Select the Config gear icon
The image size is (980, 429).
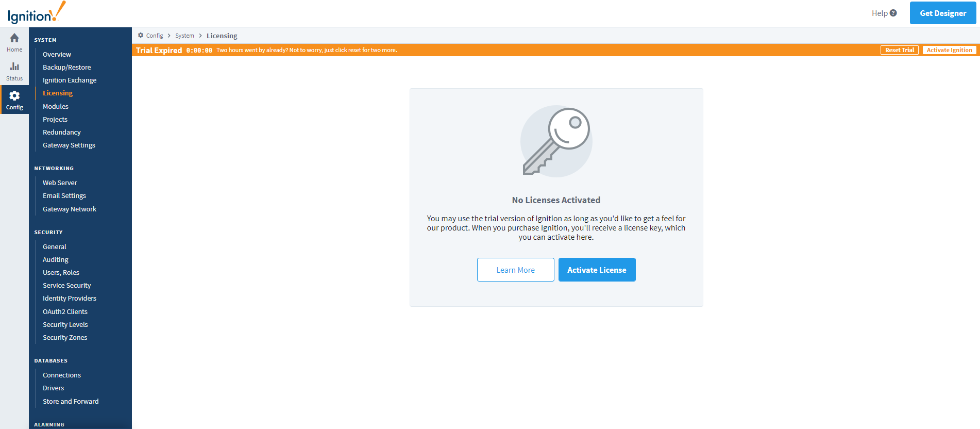(x=14, y=95)
